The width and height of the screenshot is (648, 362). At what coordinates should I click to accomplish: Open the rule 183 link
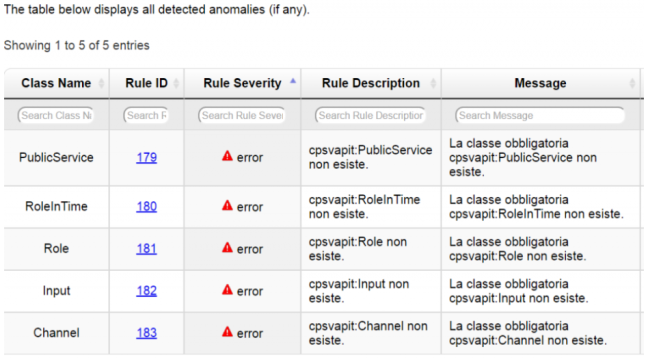[x=147, y=333]
